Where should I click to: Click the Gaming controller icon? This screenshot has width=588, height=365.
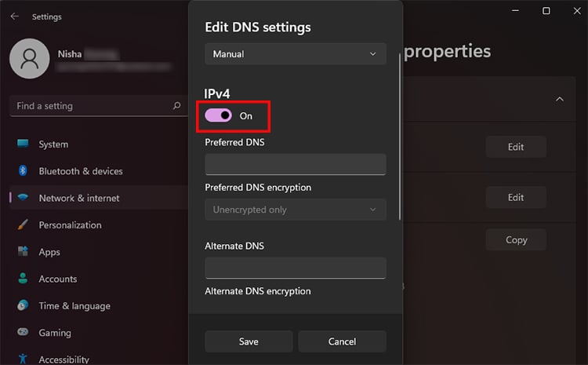tap(23, 333)
